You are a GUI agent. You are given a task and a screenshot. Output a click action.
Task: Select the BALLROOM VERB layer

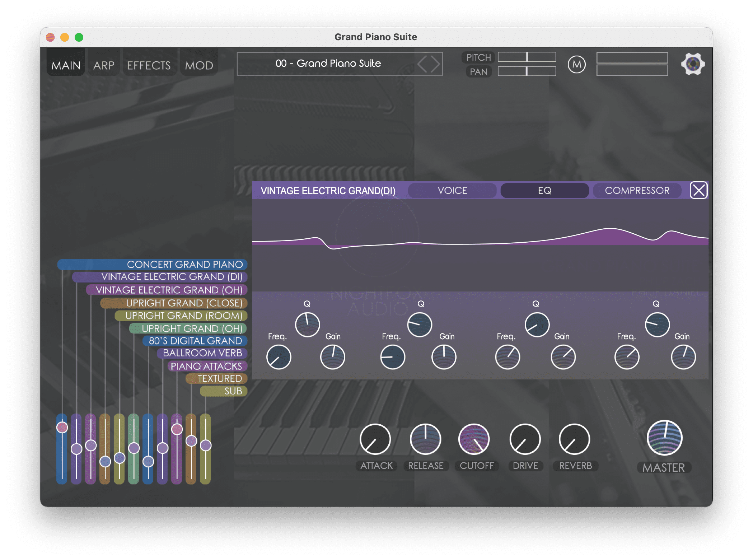[x=202, y=353]
